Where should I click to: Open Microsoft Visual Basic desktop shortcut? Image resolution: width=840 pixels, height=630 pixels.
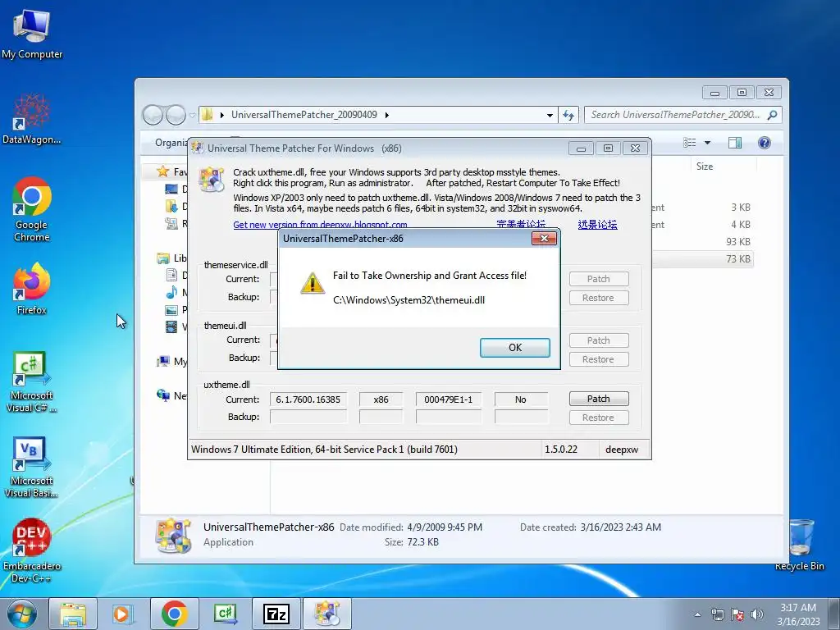32,468
